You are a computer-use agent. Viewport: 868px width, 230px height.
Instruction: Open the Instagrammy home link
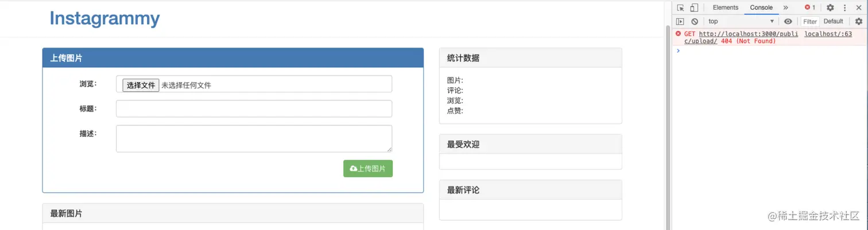point(104,18)
